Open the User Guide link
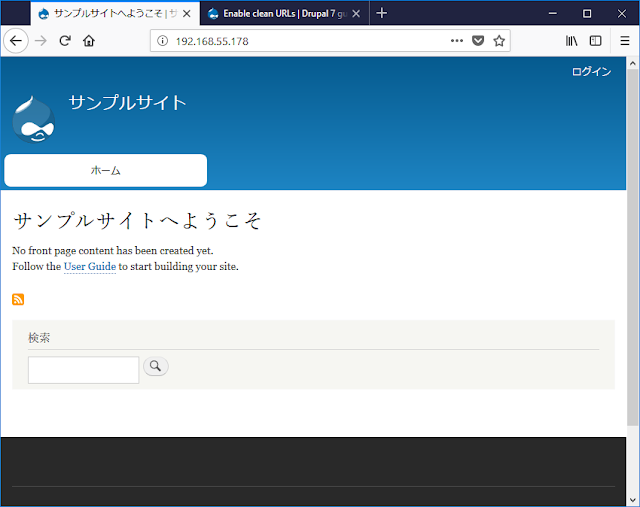Viewport: 640px width, 507px height. pos(90,267)
